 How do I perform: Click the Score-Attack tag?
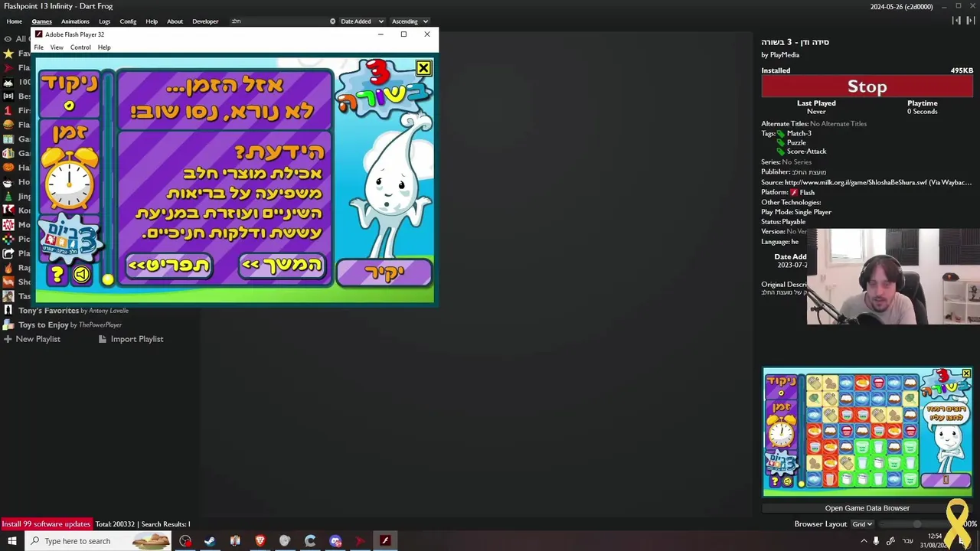click(806, 152)
